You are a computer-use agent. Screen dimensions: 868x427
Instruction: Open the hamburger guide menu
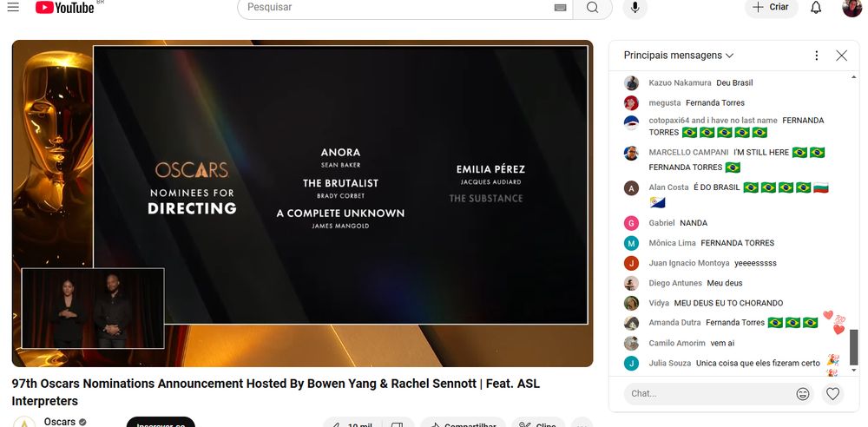(x=13, y=7)
